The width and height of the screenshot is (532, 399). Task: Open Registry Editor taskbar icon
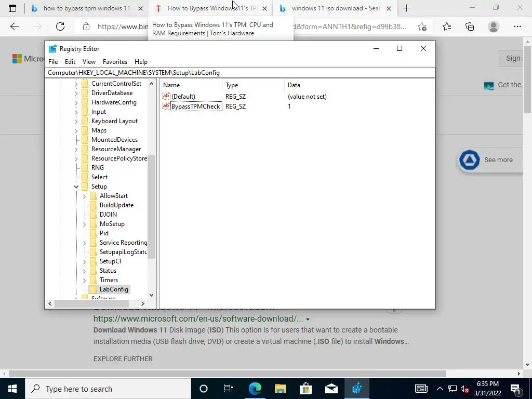356,389
